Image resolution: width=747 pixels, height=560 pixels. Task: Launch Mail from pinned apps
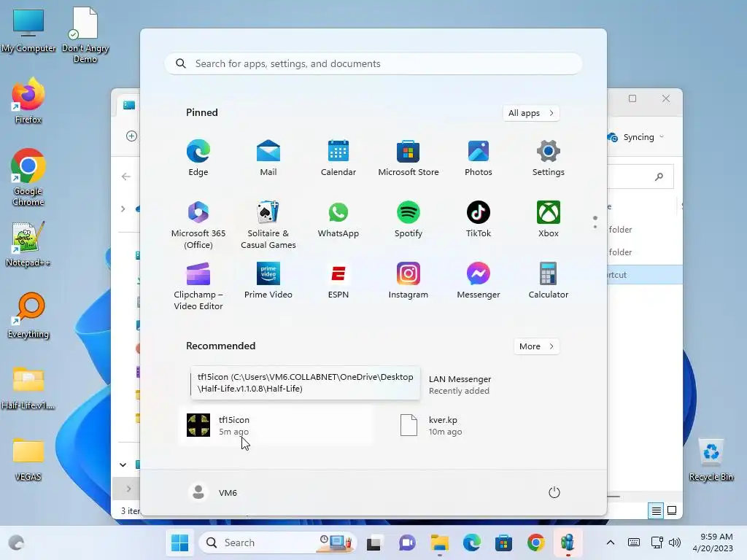pos(268,157)
